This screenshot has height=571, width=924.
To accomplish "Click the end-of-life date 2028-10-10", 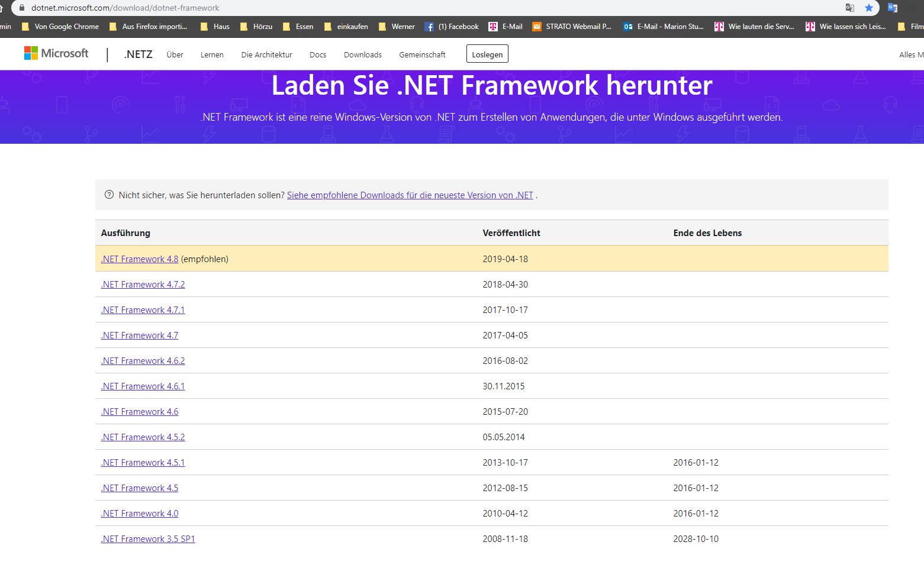I will coord(696,539).
